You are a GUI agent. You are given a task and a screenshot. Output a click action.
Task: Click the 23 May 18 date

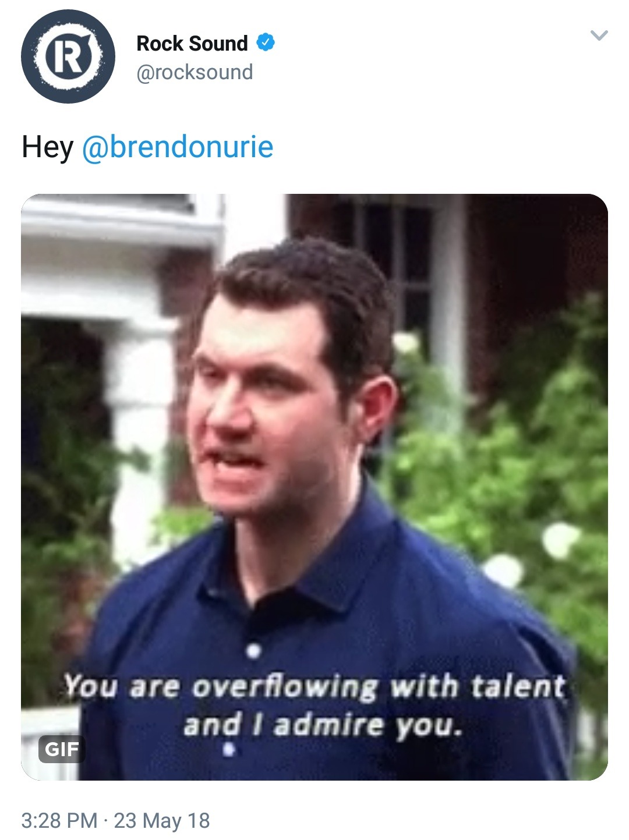tap(162, 820)
